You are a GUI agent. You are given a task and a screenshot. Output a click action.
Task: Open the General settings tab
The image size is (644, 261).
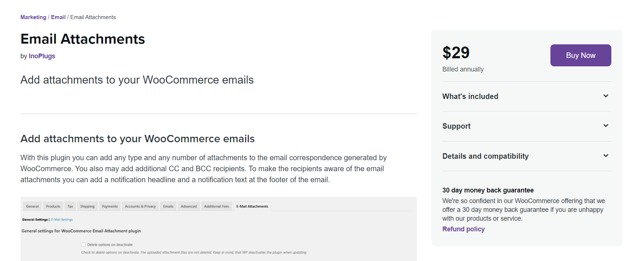32,206
